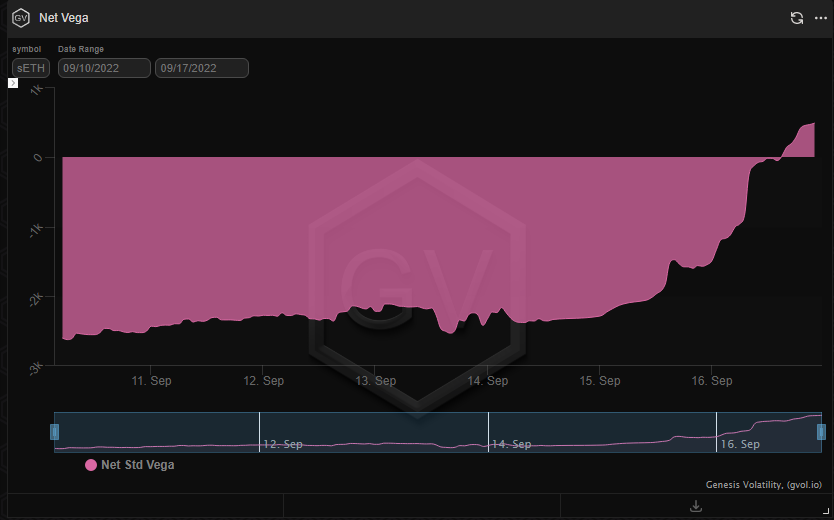Expand the side panel arrow

click(x=13, y=83)
